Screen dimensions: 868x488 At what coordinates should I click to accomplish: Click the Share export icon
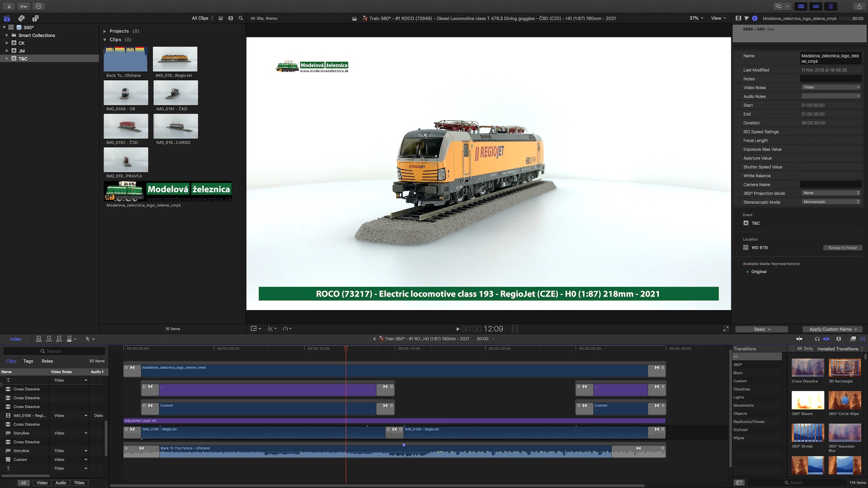click(x=859, y=6)
